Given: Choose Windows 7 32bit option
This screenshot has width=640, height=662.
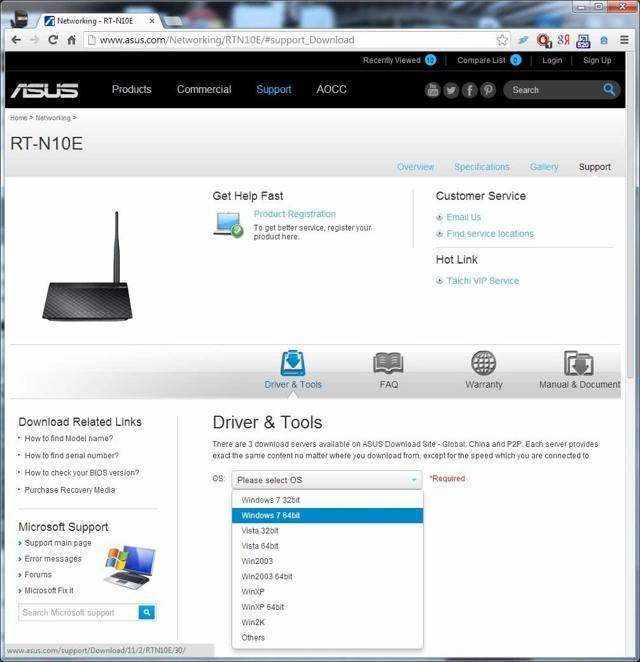Looking at the screenshot, I should pyautogui.click(x=327, y=500).
